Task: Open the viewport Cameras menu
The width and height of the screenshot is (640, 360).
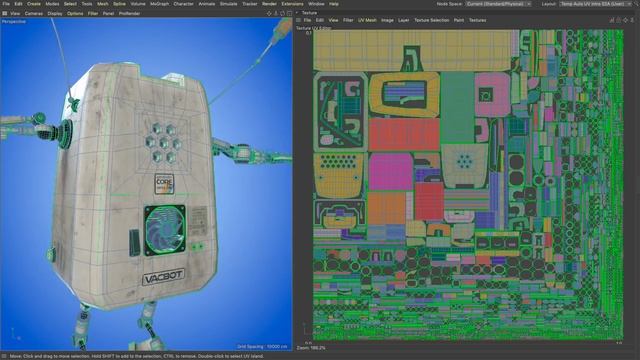Action: tap(34, 13)
